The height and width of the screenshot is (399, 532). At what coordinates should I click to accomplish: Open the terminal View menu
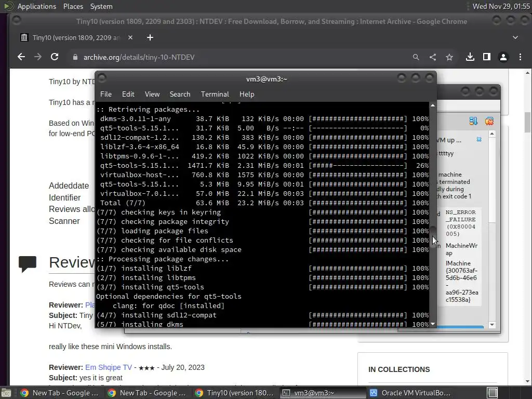(x=152, y=94)
